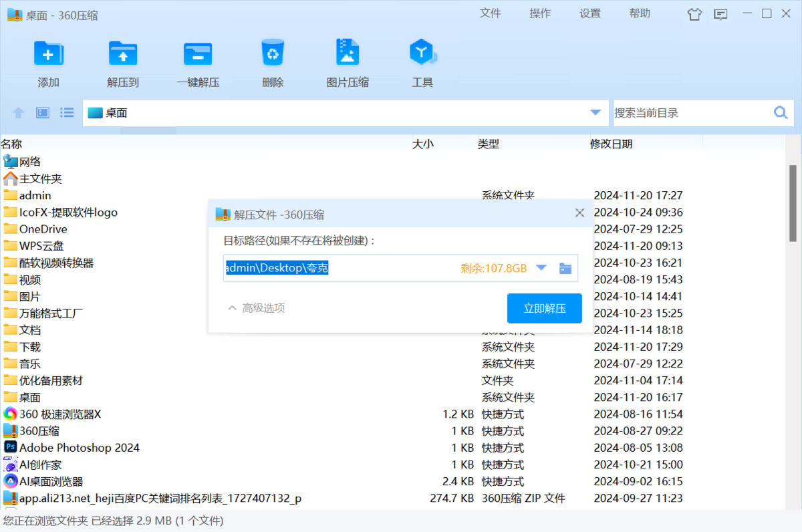Select the OneDrive folder icon
The width and height of the screenshot is (802, 532).
coord(11,229)
